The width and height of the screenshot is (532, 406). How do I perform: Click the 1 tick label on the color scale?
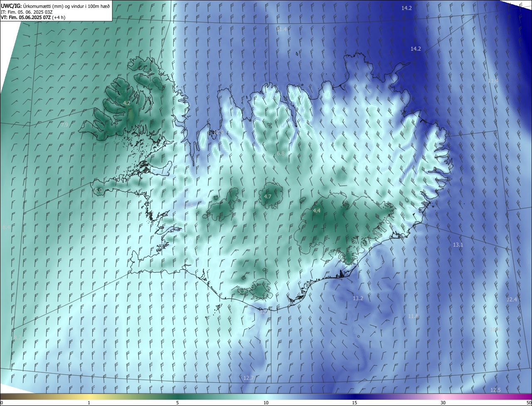point(89,403)
